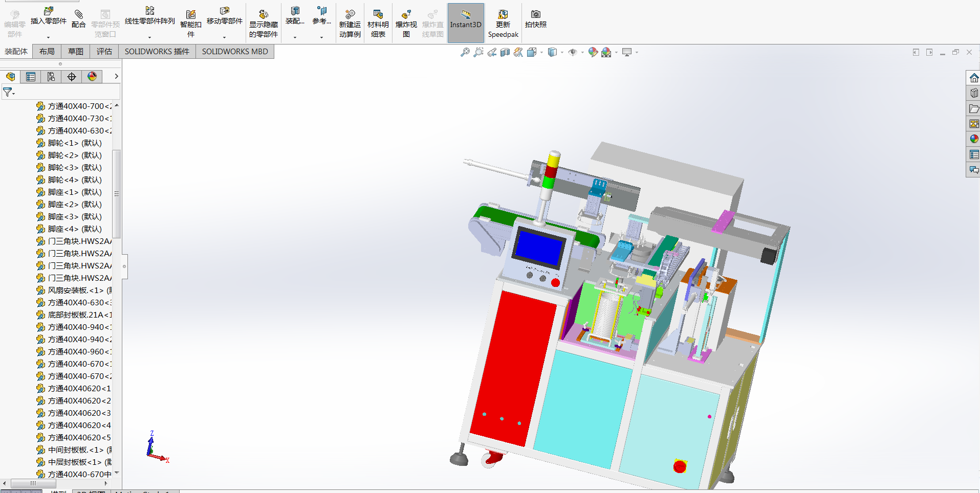Activate Move Component (移动零部件) tool
The width and height of the screenshot is (980, 493).
point(224,16)
